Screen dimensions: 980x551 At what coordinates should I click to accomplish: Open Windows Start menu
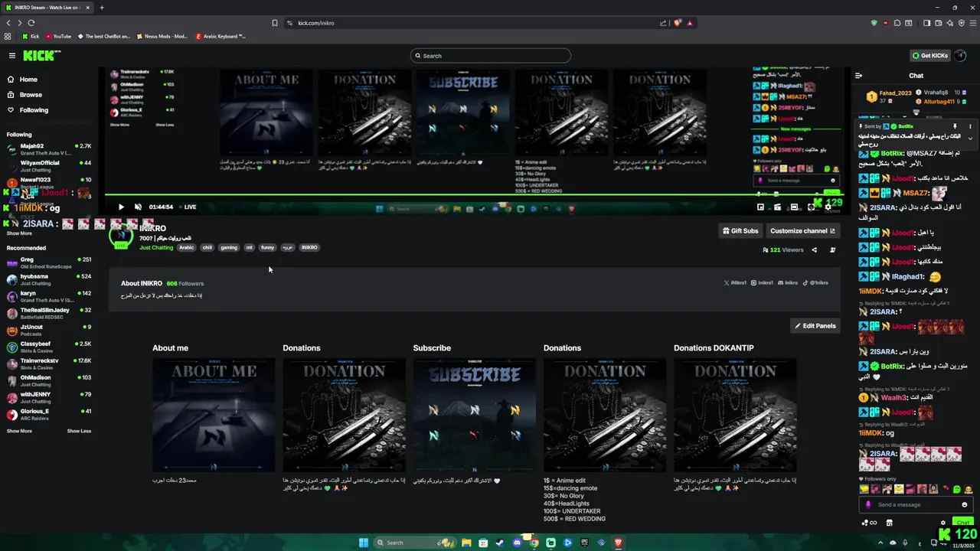tap(364, 543)
